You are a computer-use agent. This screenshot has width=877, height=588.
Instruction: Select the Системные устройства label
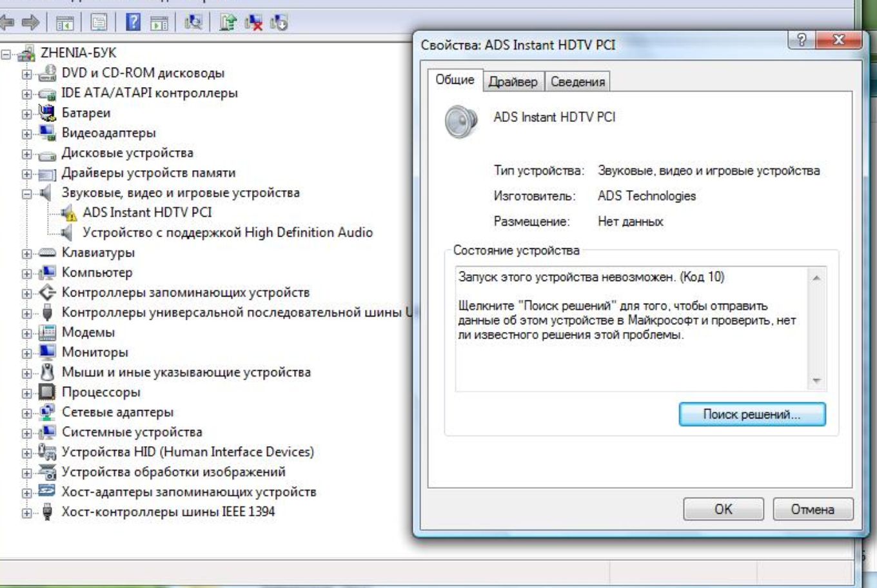pos(132,432)
